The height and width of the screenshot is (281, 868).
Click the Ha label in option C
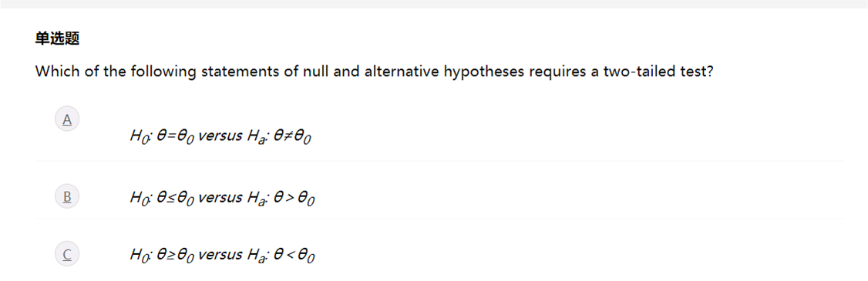tap(257, 256)
